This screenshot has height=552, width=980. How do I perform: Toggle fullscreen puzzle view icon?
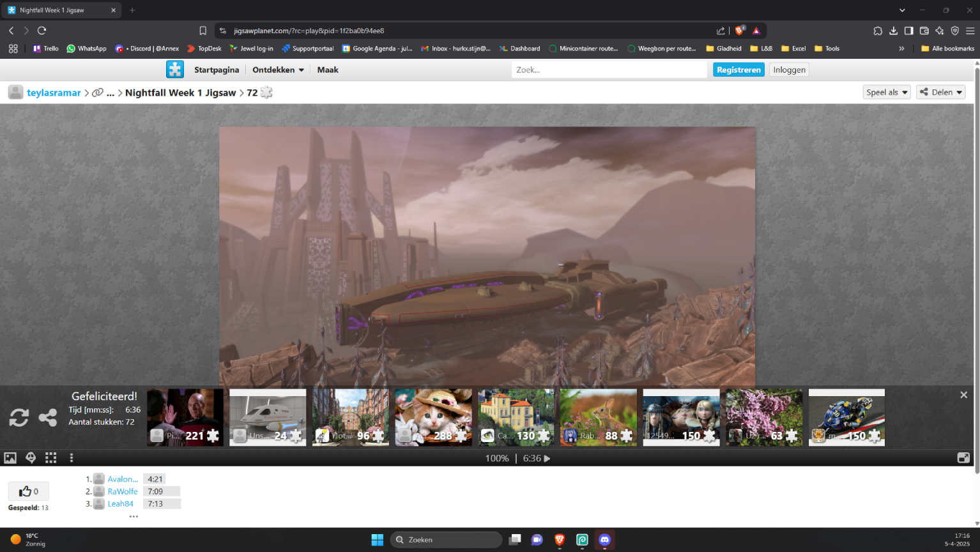pos(963,458)
